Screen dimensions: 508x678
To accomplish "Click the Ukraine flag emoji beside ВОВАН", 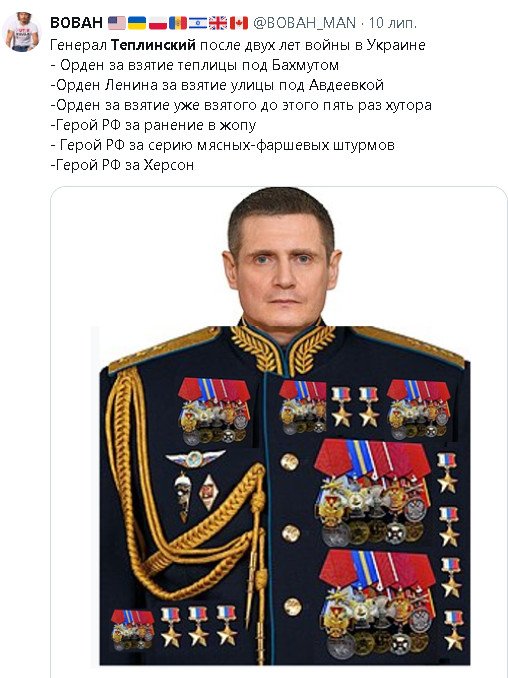I will pos(137,23).
